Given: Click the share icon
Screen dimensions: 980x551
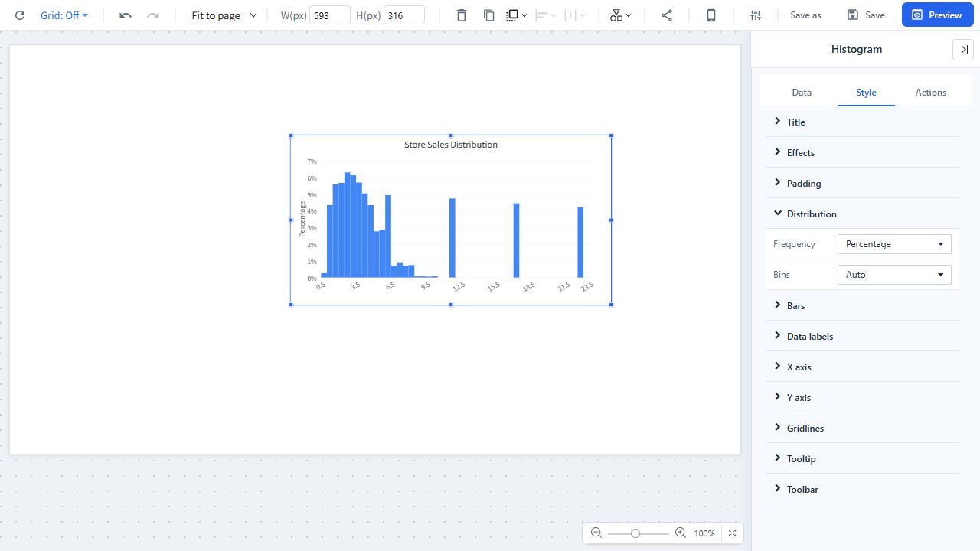Looking at the screenshot, I should tap(667, 15).
